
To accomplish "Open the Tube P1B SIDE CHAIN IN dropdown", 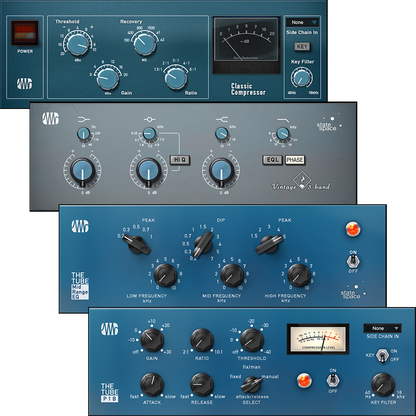I will click(x=382, y=328).
